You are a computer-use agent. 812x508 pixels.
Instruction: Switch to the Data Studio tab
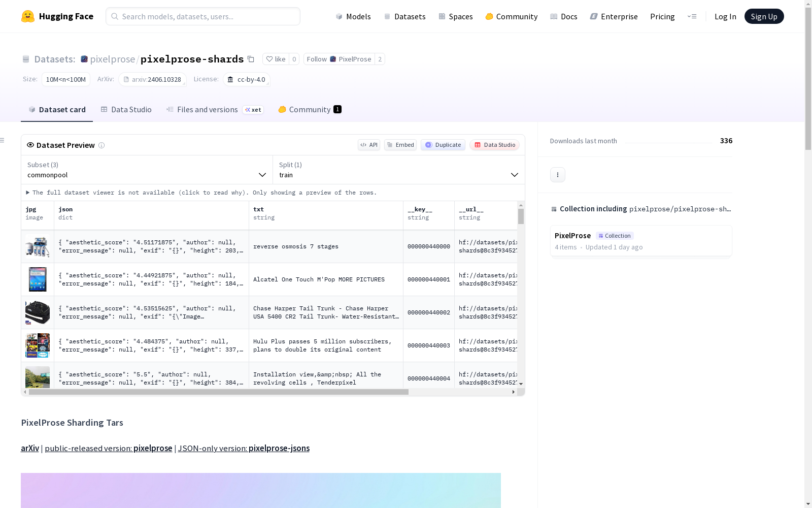coord(126,110)
